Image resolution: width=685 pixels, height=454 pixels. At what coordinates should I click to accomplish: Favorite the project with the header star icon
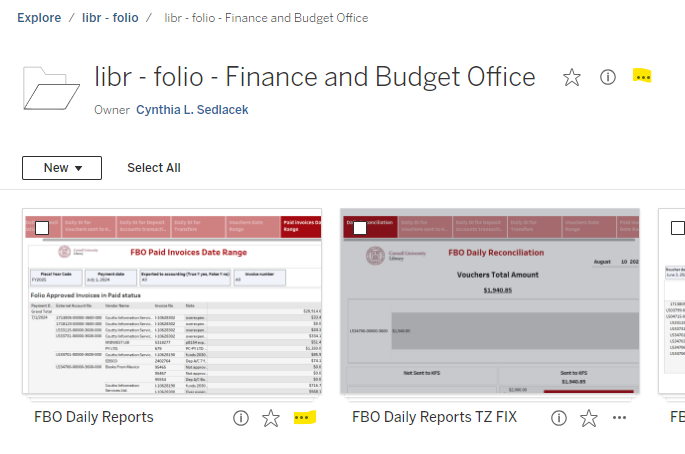(571, 77)
